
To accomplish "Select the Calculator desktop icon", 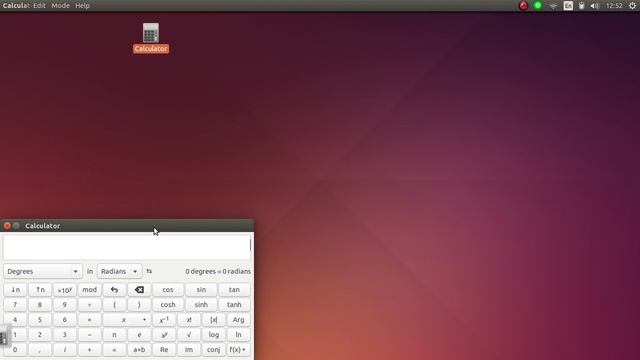I will [151, 38].
